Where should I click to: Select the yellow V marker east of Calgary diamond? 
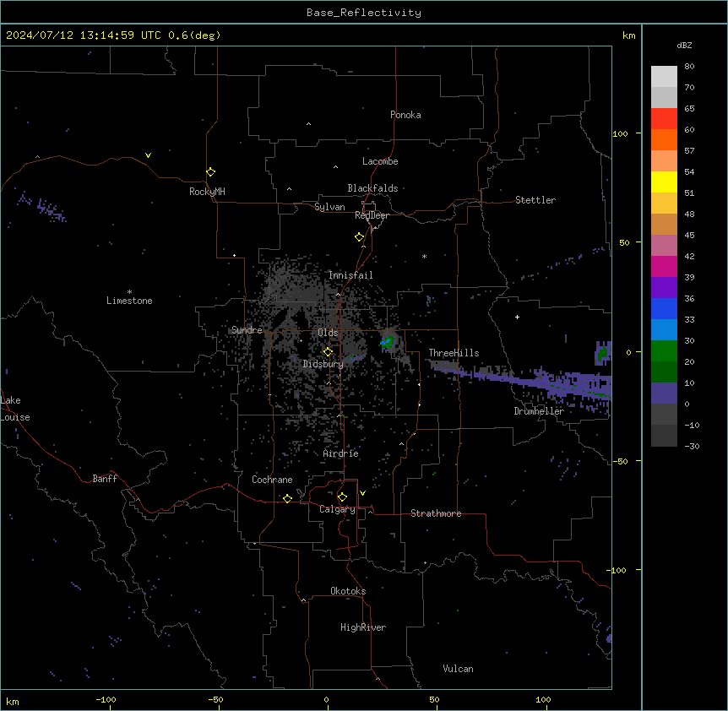(x=362, y=493)
